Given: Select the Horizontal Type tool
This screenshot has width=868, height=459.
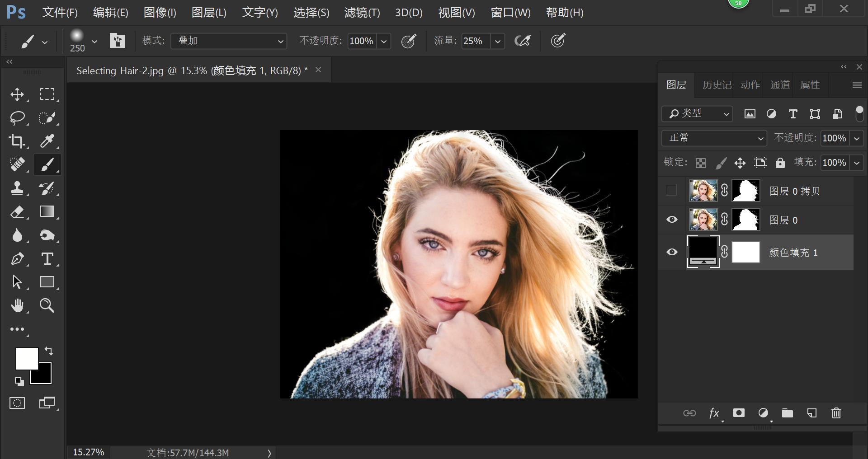Looking at the screenshot, I should click(47, 259).
